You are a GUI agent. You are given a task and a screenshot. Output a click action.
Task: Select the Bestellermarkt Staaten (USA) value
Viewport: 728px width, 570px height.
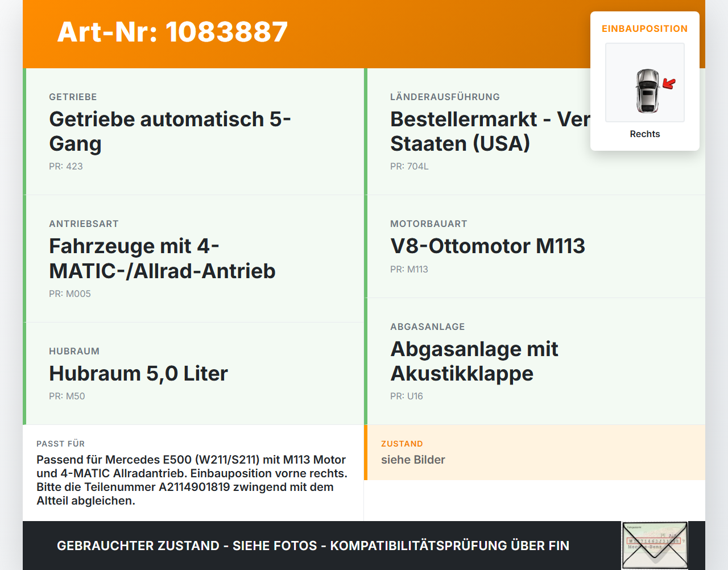[x=490, y=131]
